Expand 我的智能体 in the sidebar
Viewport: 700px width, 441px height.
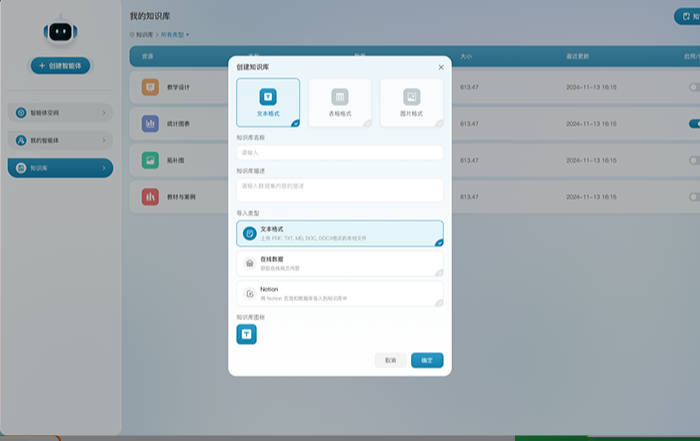(60, 140)
